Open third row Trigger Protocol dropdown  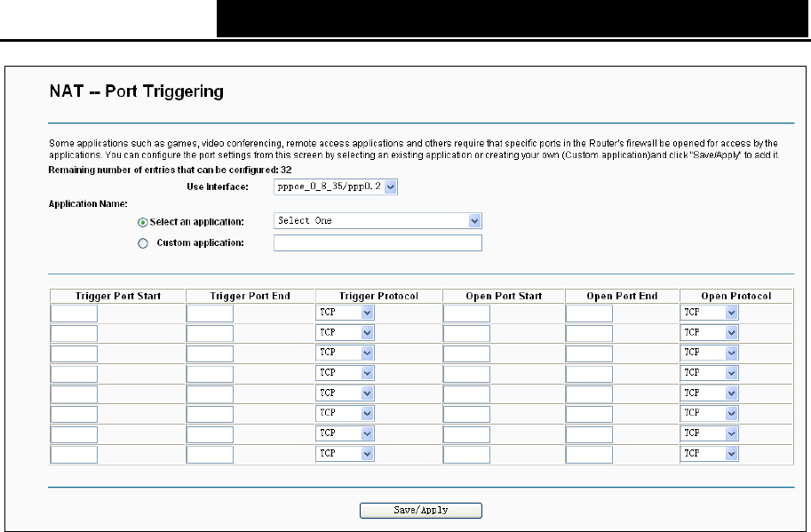[x=345, y=353]
